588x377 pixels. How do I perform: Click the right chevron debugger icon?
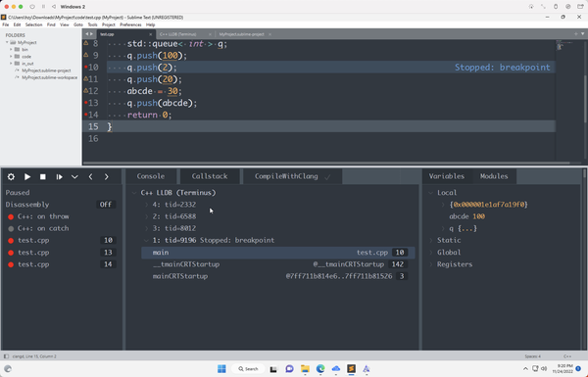pyautogui.click(x=107, y=176)
